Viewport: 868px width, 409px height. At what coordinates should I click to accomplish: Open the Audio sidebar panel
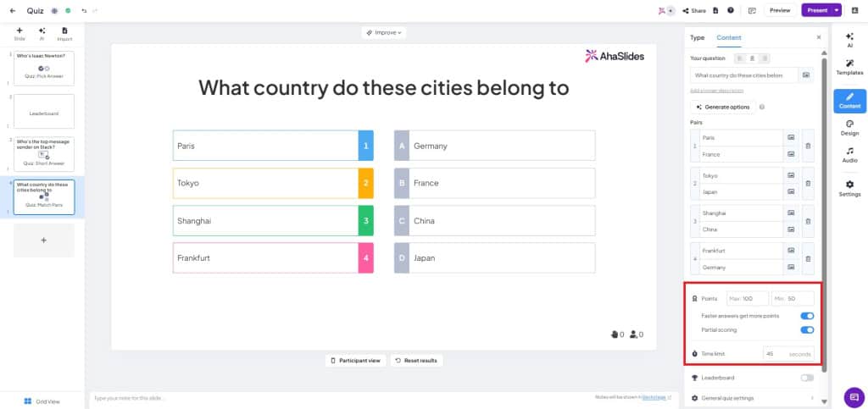849,155
